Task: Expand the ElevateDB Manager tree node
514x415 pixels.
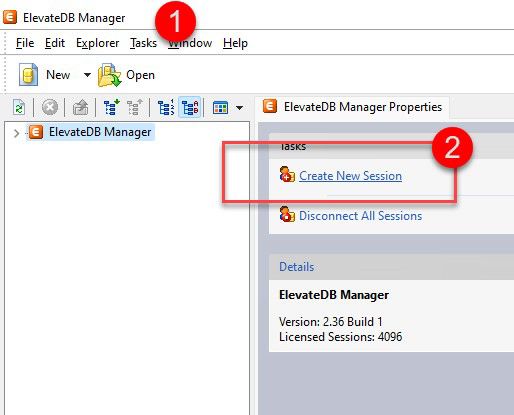Action: [x=16, y=133]
